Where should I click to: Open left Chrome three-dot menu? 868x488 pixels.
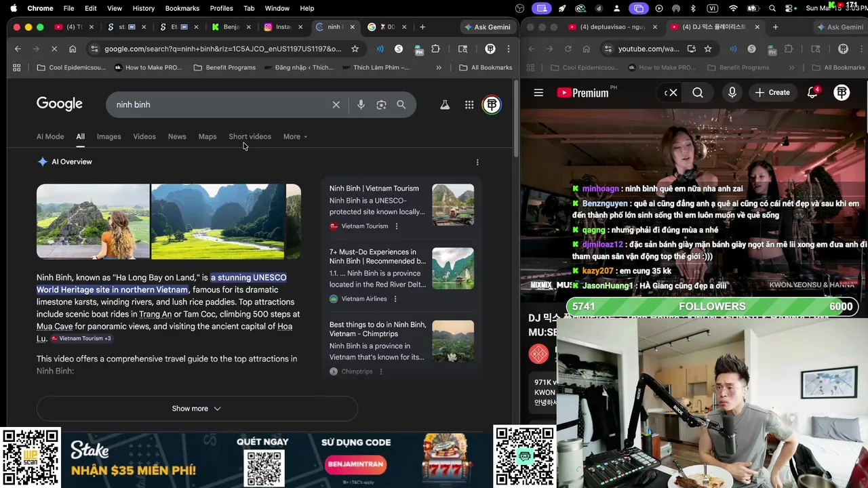pyautogui.click(x=509, y=49)
